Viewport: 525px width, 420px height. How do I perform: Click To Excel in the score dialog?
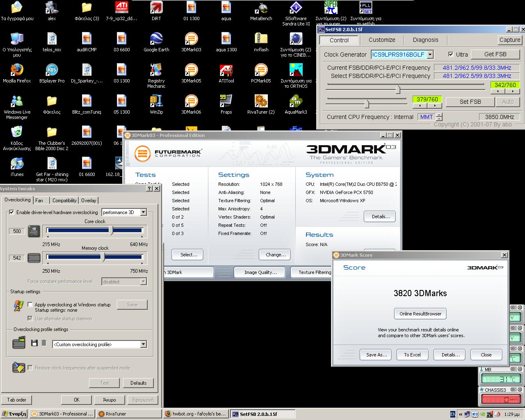click(x=412, y=355)
